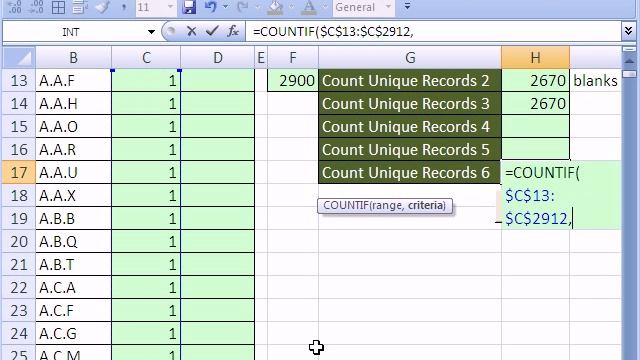Image resolution: width=640 pixels, height=360 pixels.
Task: Click cell containing A.A.H
Action: coord(73,103)
